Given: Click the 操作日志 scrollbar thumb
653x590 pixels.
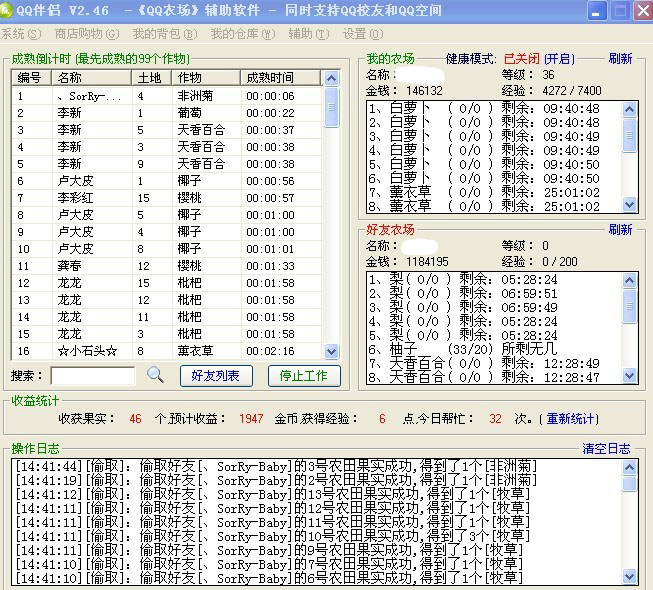Looking at the screenshot, I should (629, 484).
